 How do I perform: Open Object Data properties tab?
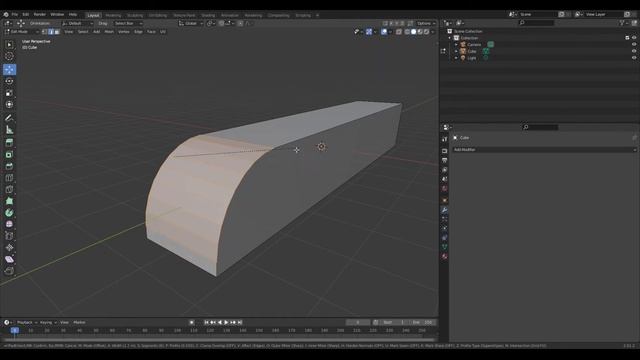444,247
